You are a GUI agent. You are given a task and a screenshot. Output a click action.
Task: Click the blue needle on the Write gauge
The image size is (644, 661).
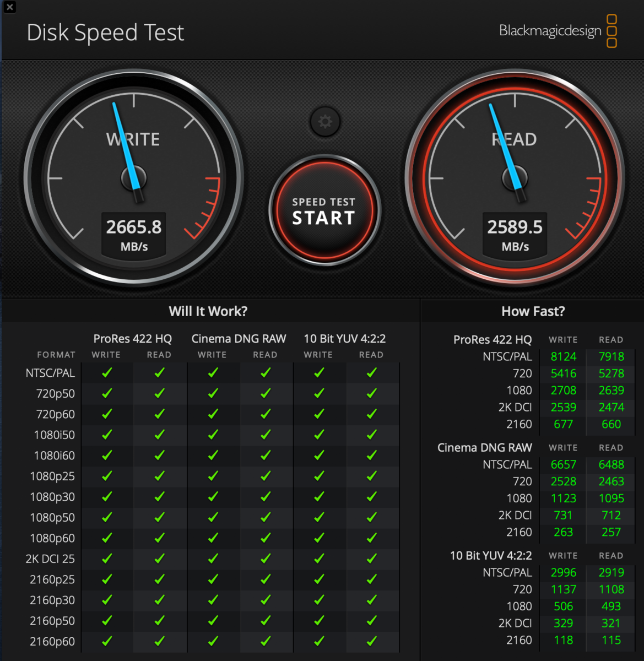125,144
